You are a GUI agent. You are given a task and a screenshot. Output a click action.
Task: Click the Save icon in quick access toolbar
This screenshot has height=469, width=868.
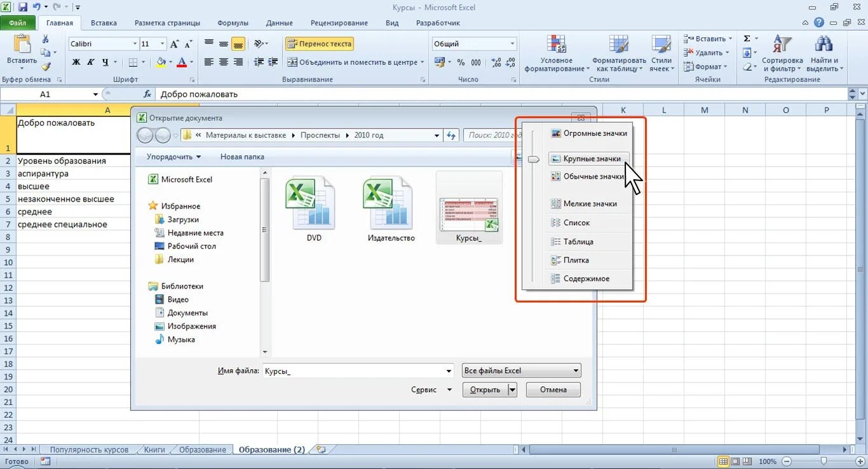pos(23,8)
